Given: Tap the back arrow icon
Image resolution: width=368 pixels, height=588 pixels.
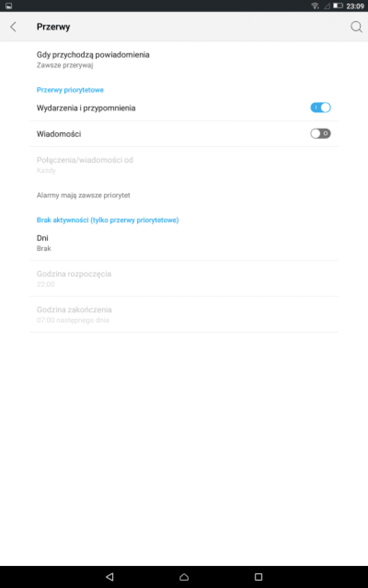Looking at the screenshot, I should pyautogui.click(x=13, y=27).
